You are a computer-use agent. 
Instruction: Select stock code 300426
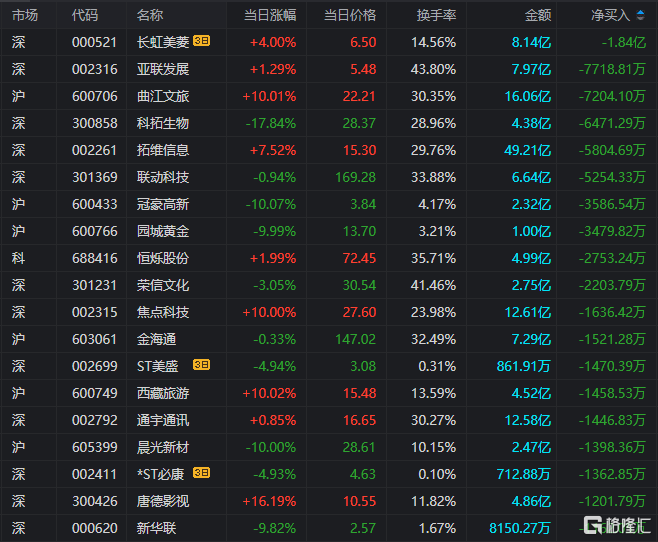coord(94,501)
